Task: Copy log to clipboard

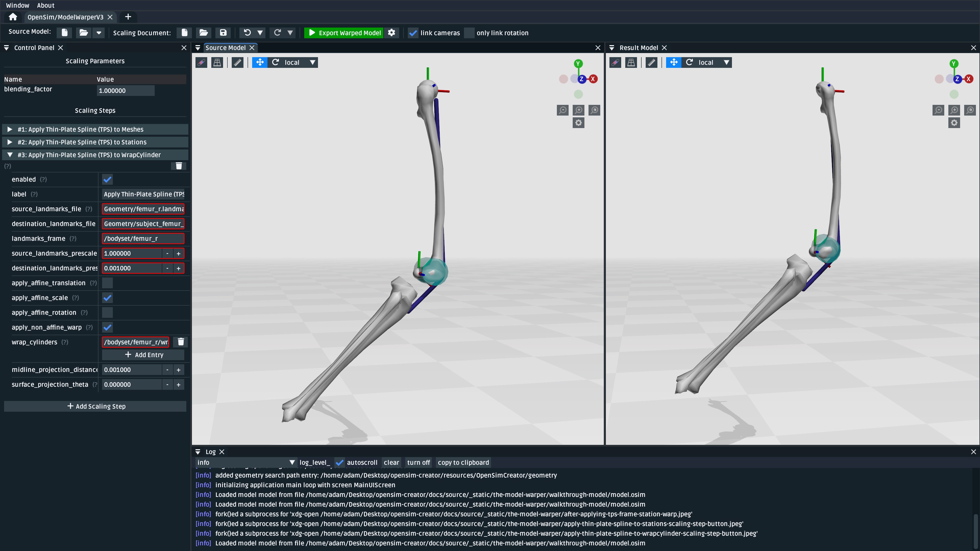Action: coord(463,462)
